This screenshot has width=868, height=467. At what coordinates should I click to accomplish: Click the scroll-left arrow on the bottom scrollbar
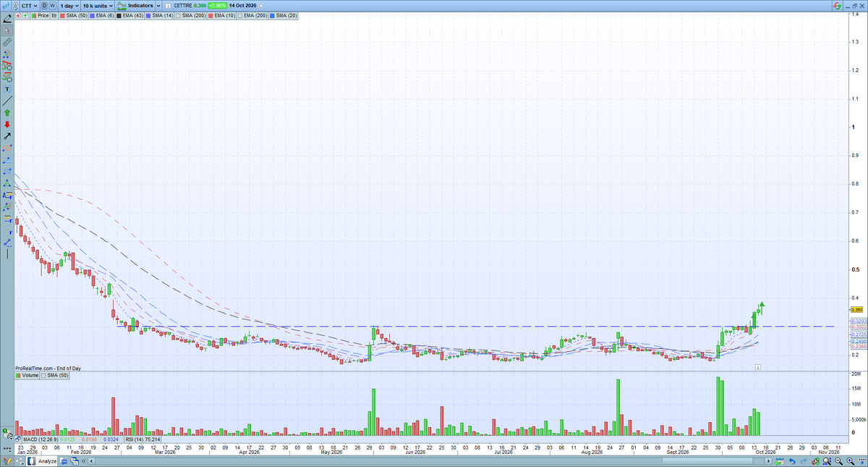coord(91,461)
